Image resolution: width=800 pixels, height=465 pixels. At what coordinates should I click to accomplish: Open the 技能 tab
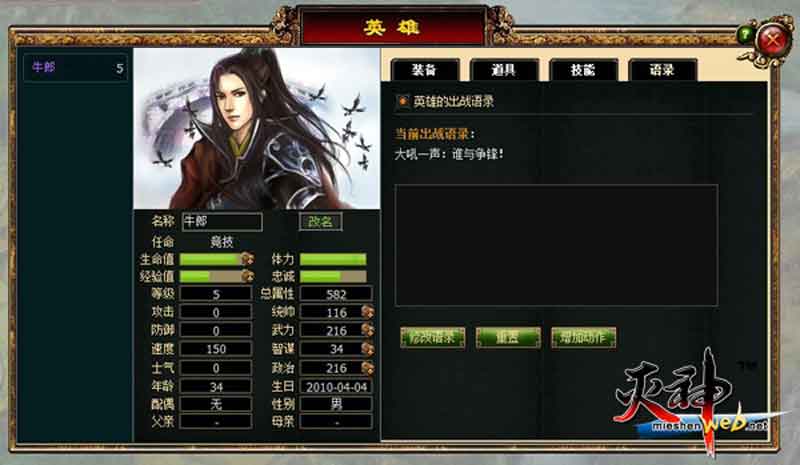coord(583,70)
